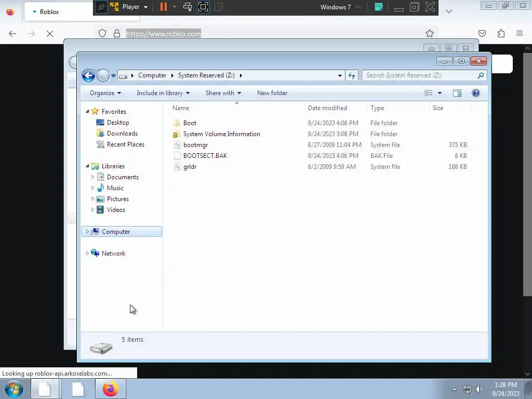Collapse the Libraries section
Screen dimensions: 532x399
tap(87, 166)
